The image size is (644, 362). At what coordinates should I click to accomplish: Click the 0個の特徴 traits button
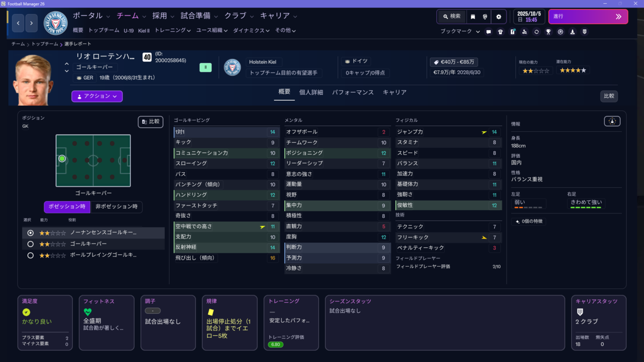coord(530,221)
